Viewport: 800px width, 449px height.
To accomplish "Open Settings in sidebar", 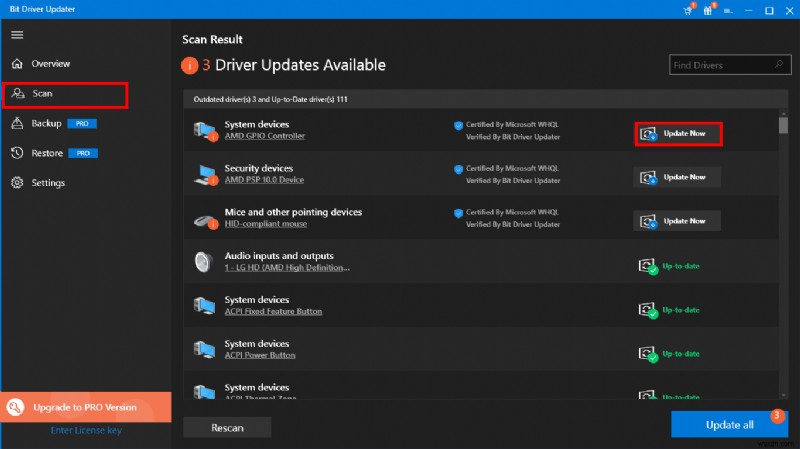I will point(48,183).
